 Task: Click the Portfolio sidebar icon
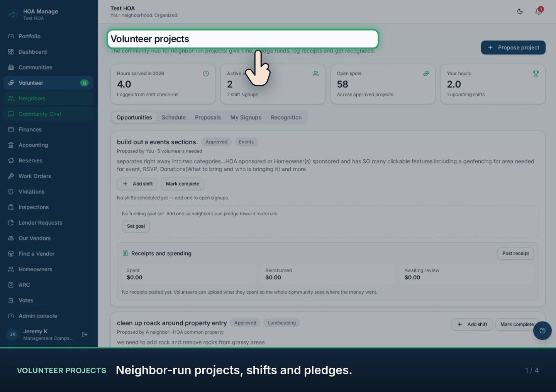[11, 36]
